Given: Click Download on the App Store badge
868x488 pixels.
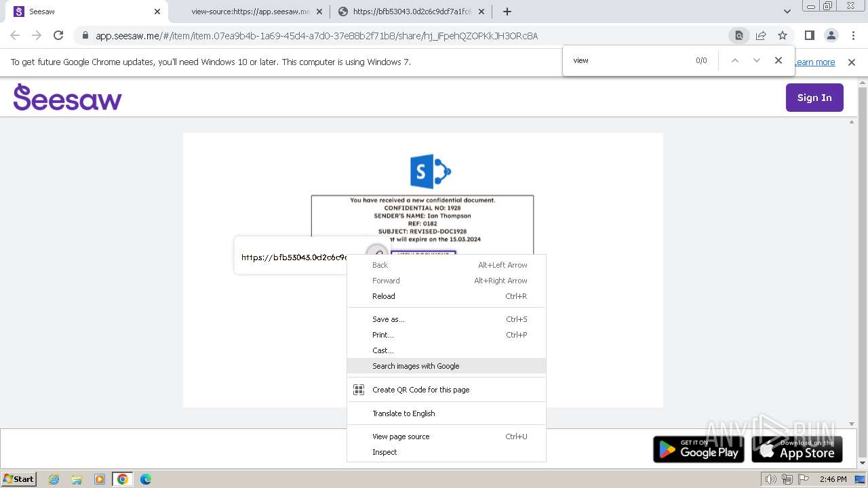Looking at the screenshot, I should point(797,449).
